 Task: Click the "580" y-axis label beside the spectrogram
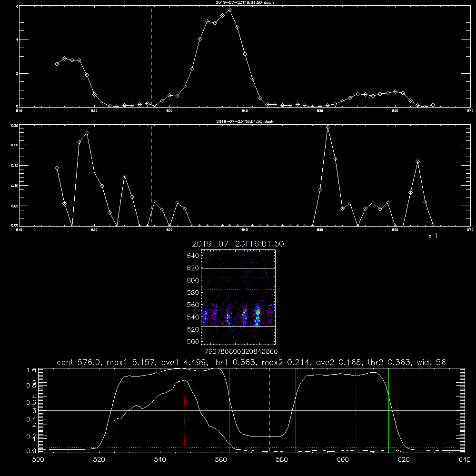click(193, 293)
